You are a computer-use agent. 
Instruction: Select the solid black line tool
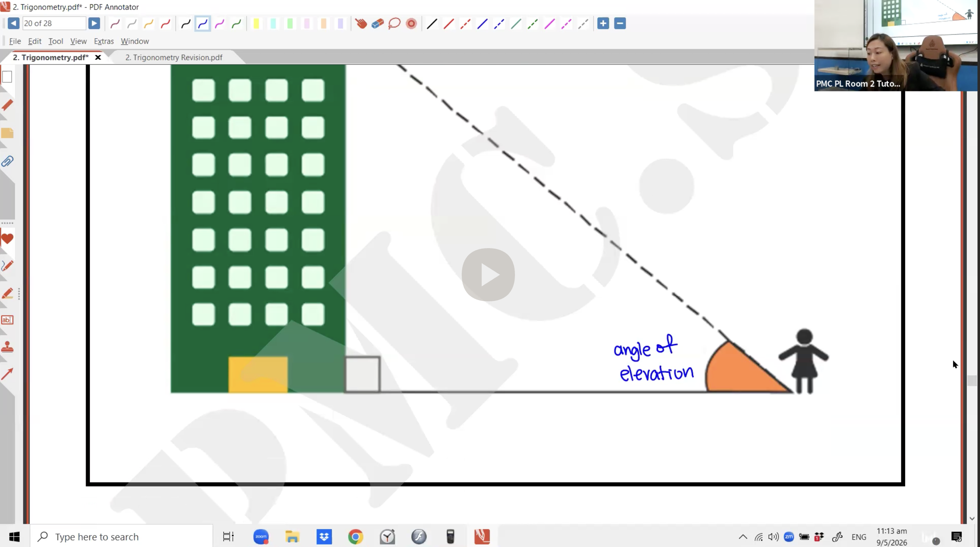point(432,24)
